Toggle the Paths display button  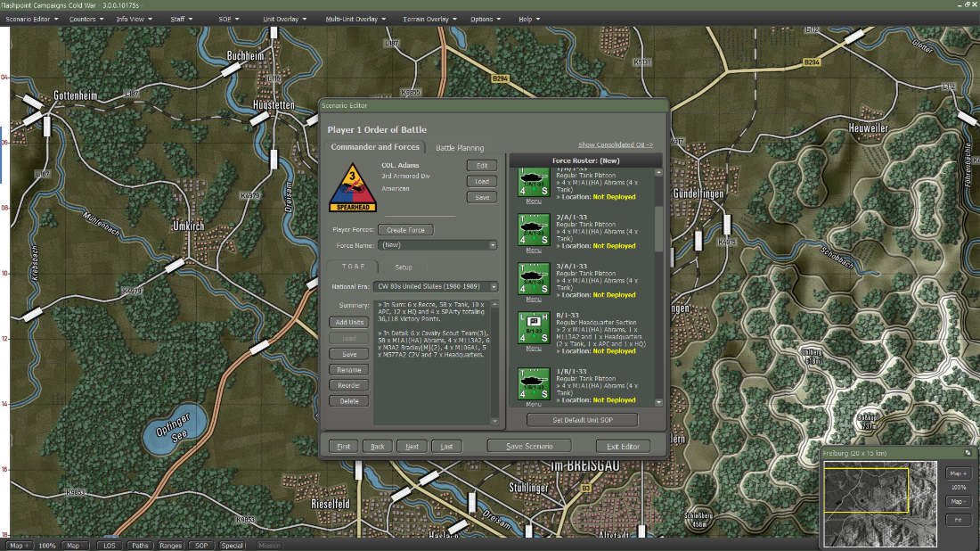click(140, 546)
